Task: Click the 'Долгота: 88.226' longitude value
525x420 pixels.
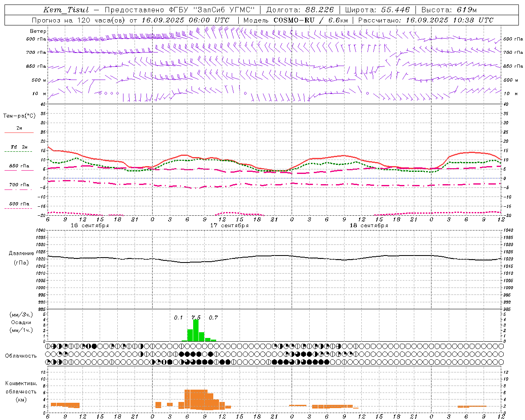Action: coord(300,10)
